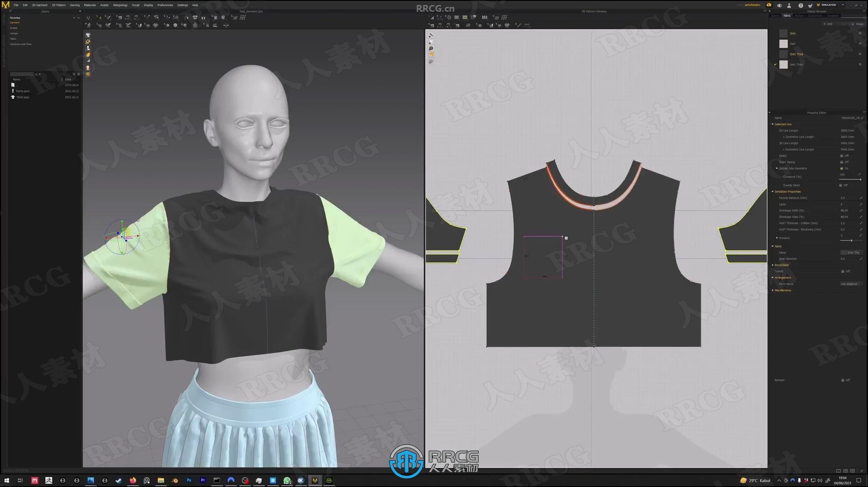Open the Retopology menu
868x487 pixels.
(120, 5)
